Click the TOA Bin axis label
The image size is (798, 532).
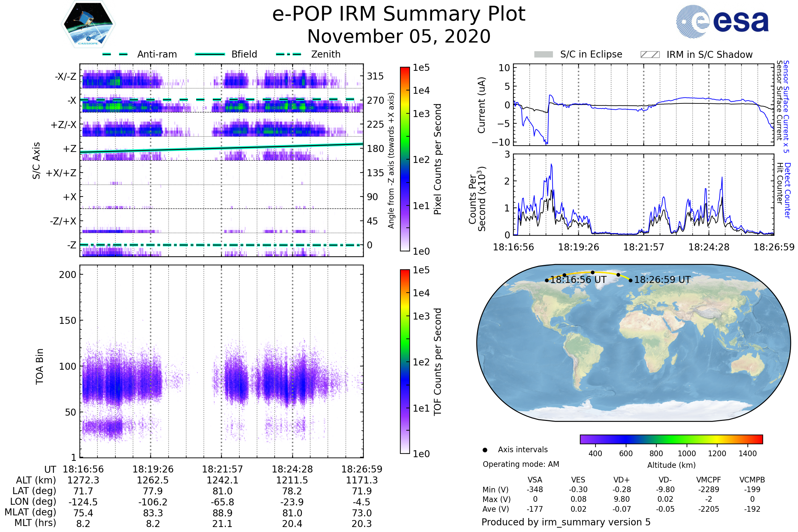pyautogui.click(x=40, y=366)
